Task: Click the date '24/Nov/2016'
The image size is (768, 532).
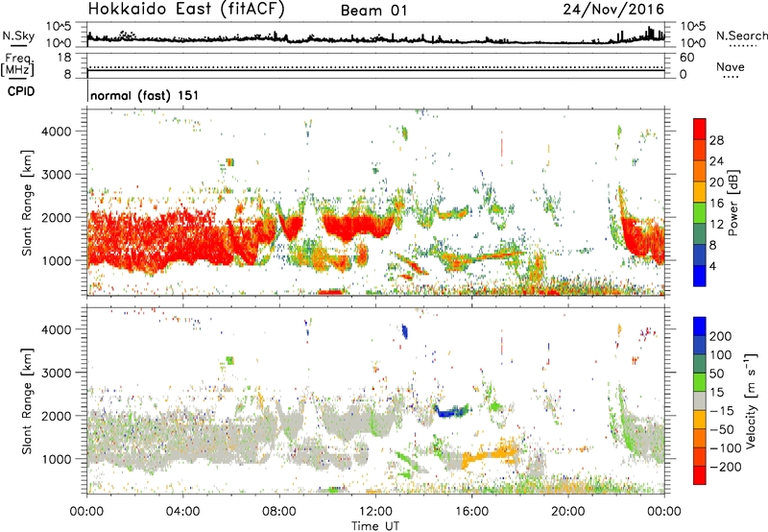Action: tap(613, 10)
